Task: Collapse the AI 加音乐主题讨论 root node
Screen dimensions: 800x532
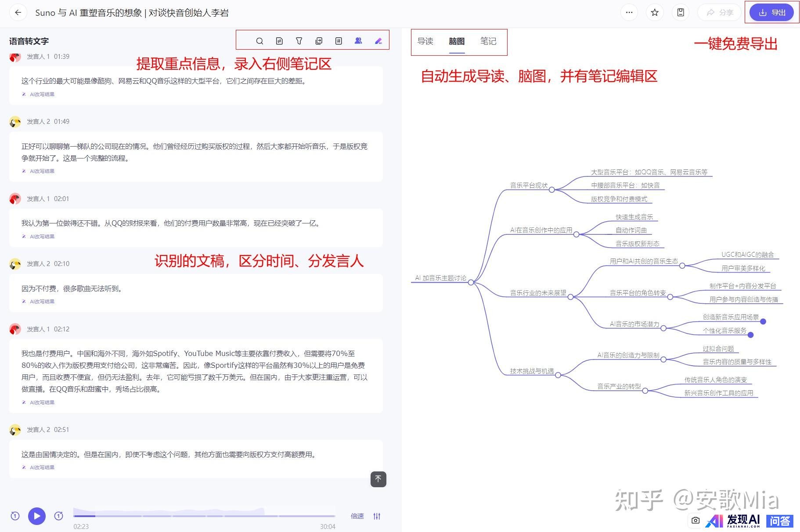Action: [471, 282]
